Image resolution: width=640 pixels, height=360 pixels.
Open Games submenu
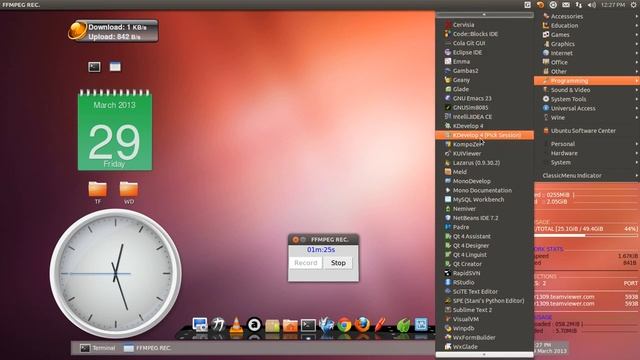point(587,35)
